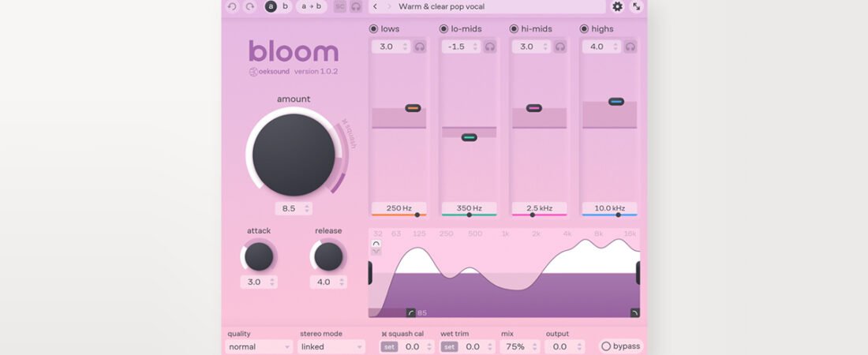868x355 pixels.
Task: Open stereo mode dropdown set to linked
Action: (x=331, y=346)
